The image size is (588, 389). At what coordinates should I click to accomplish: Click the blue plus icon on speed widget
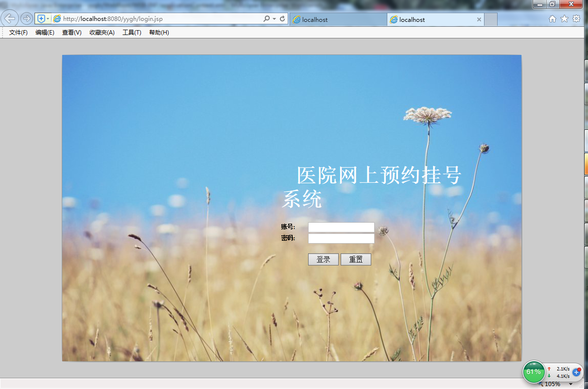[x=577, y=372]
